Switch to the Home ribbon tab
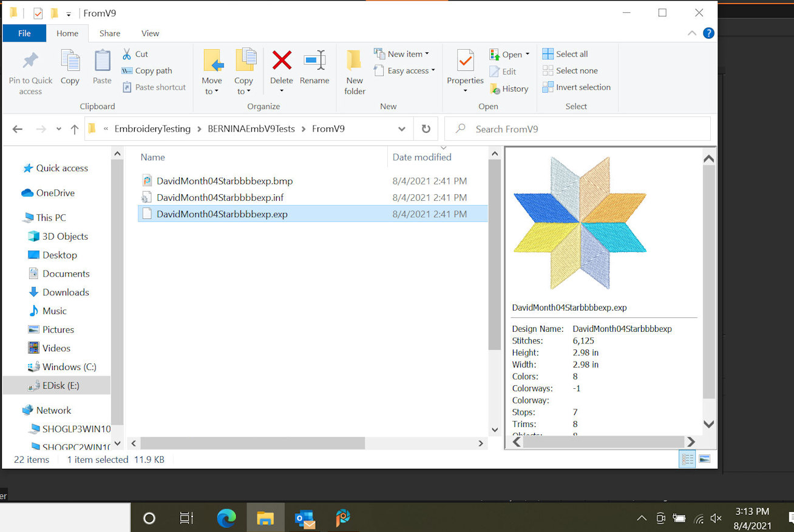The height and width of the screenshot is (532, 794). 67,33
